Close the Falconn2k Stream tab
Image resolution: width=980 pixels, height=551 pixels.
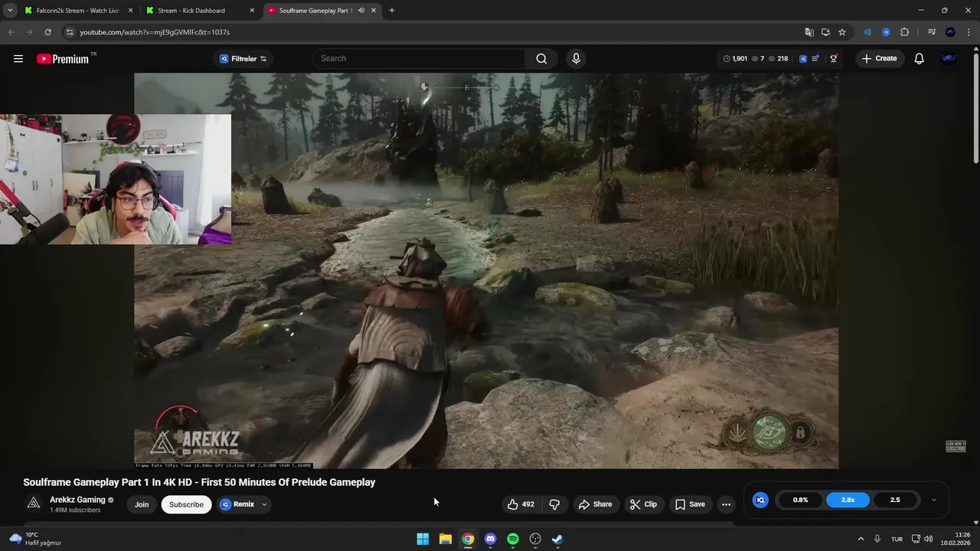point(130,11)
